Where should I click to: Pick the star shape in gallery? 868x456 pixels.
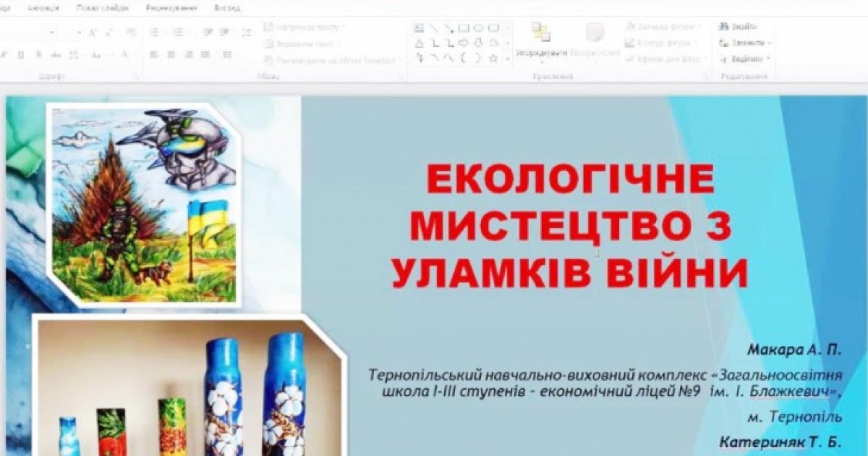pos(493,58)
